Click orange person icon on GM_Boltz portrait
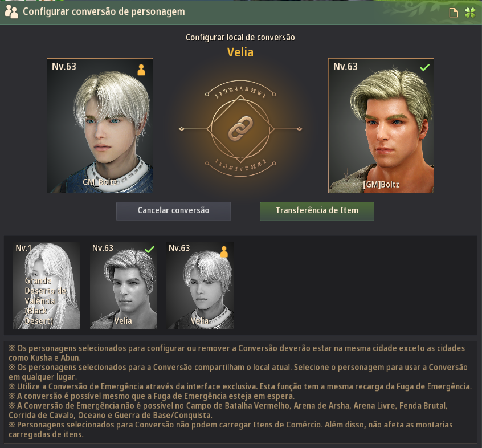The width and height of the screenshot is (482, 448). (141, 70)
